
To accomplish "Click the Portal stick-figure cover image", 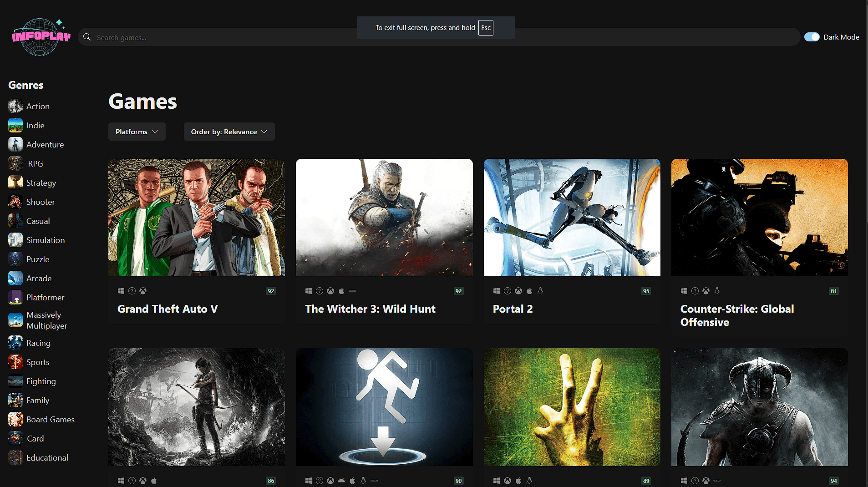I will pos(384,407).
